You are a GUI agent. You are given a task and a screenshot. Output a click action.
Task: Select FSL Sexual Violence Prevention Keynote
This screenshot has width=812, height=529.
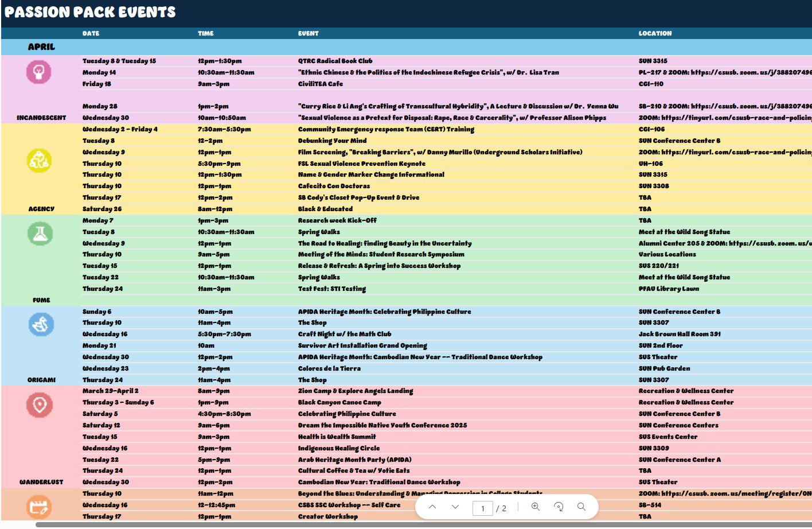(x=361, y=164)
